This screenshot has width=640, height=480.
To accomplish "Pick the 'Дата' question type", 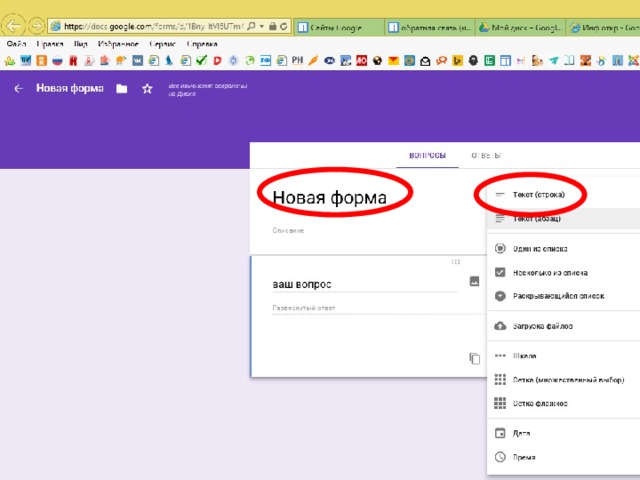I will click(522, 434).
